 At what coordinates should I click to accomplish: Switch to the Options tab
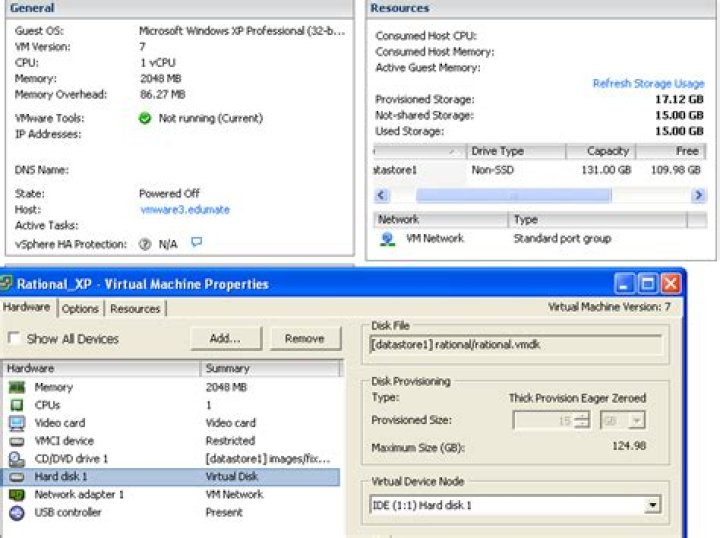click(80, 308)
